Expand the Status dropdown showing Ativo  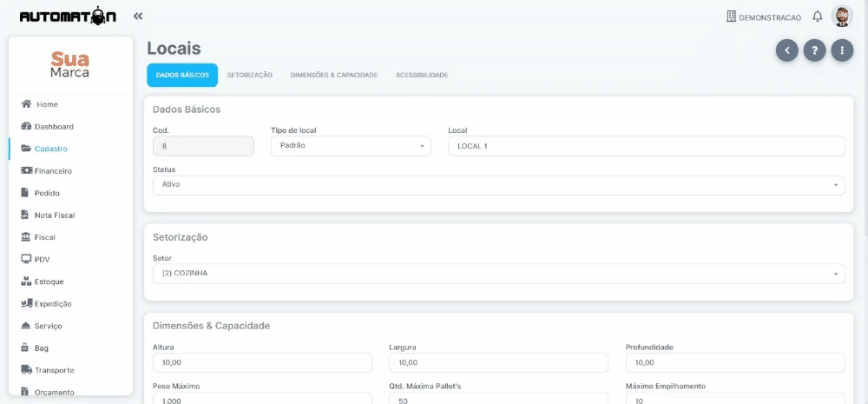[x=499, y=185]
